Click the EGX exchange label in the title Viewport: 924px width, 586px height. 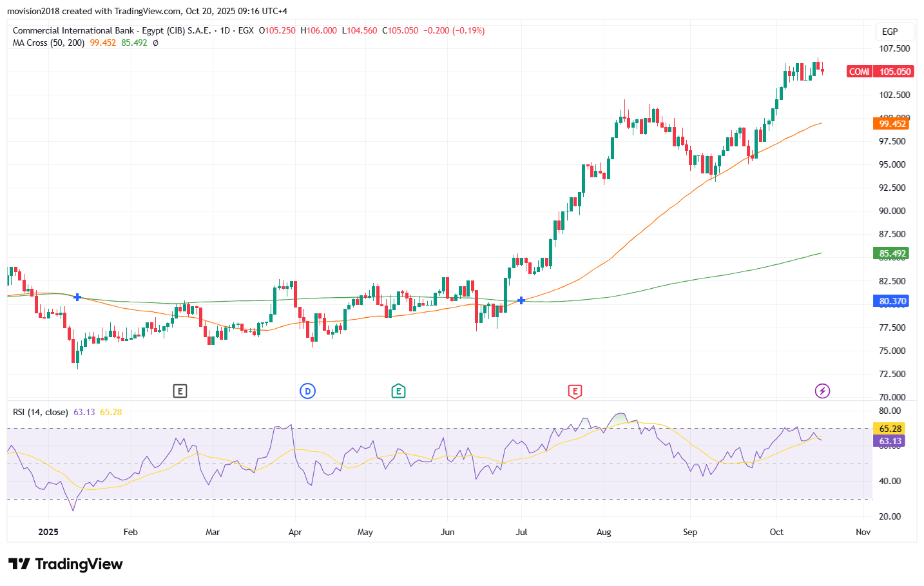coord(245,30)
